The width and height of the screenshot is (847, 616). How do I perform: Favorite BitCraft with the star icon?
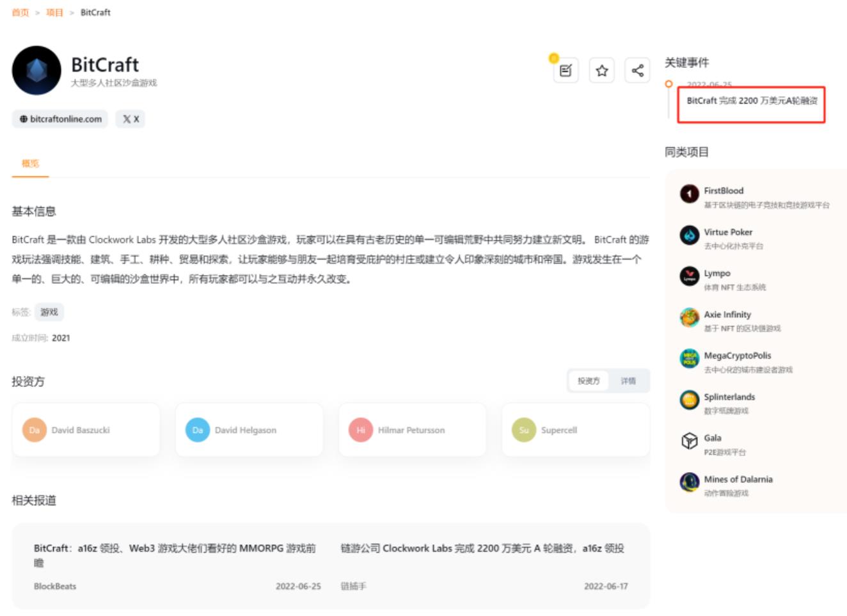(602, 70)
